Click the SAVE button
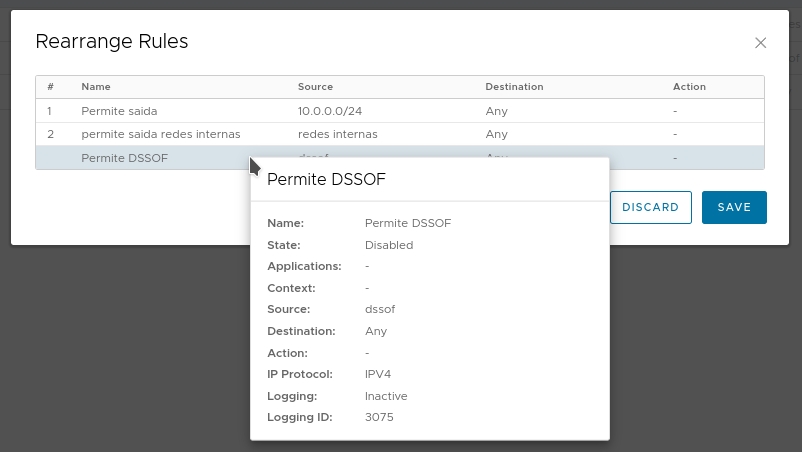 [x=734, y=207]
